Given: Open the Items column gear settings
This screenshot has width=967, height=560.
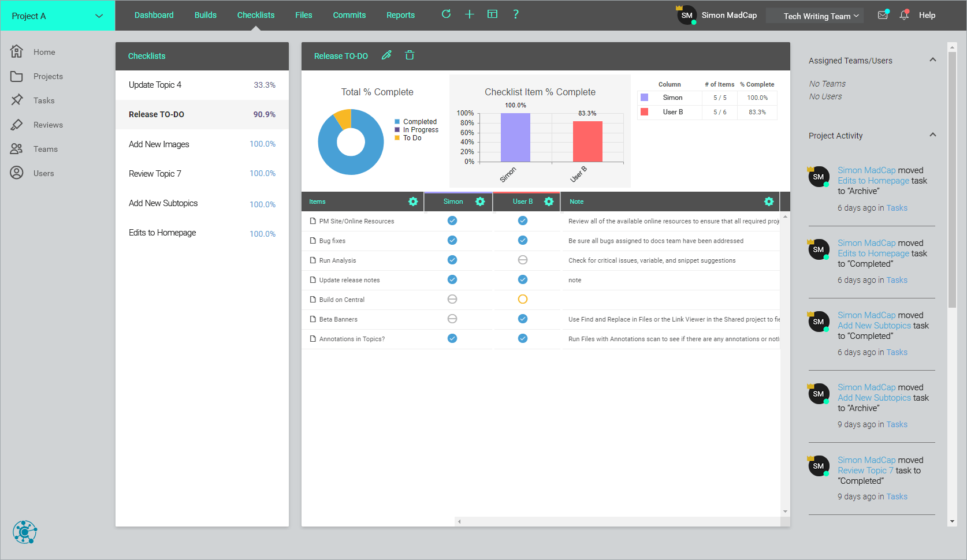Looking at the screenshot, I should [x=413, y=201].
